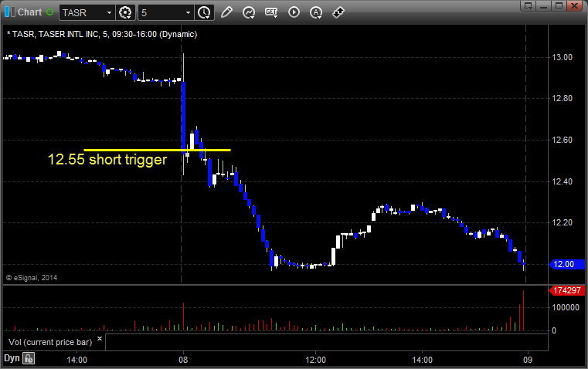The height and width of the screenshot is (369, 588).
Task: Click the 12.55 short trigger annotation text
Action: coord(107,160)
